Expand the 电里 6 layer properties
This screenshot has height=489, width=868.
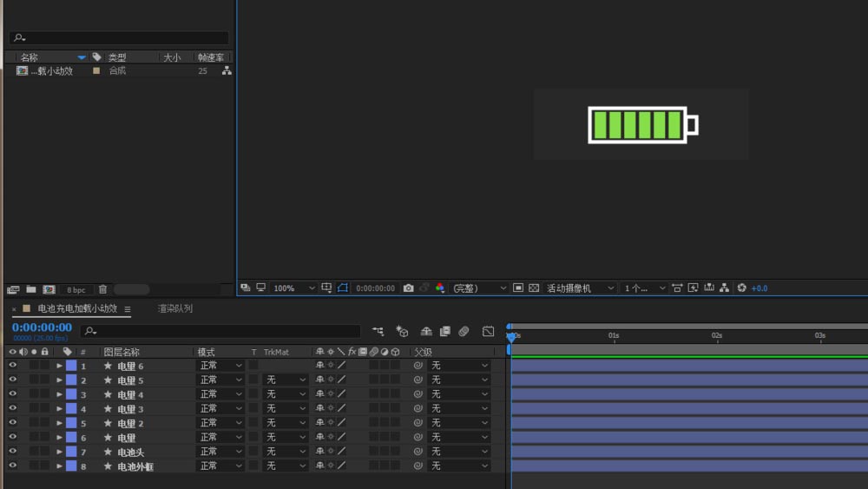point(59,366)
